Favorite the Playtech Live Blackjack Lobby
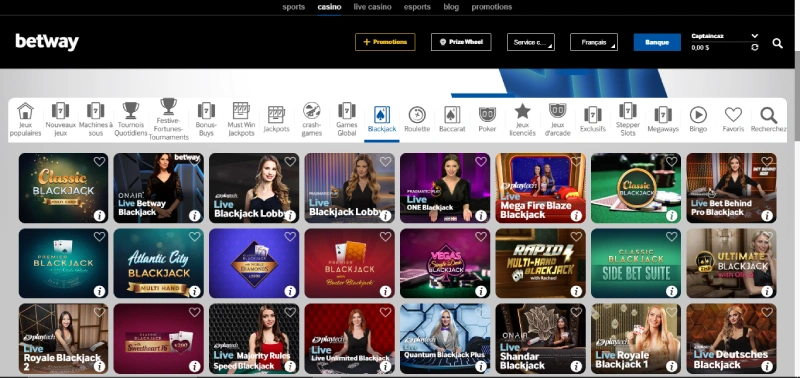Screen dimensions: 800x378 tap(290, 161)
